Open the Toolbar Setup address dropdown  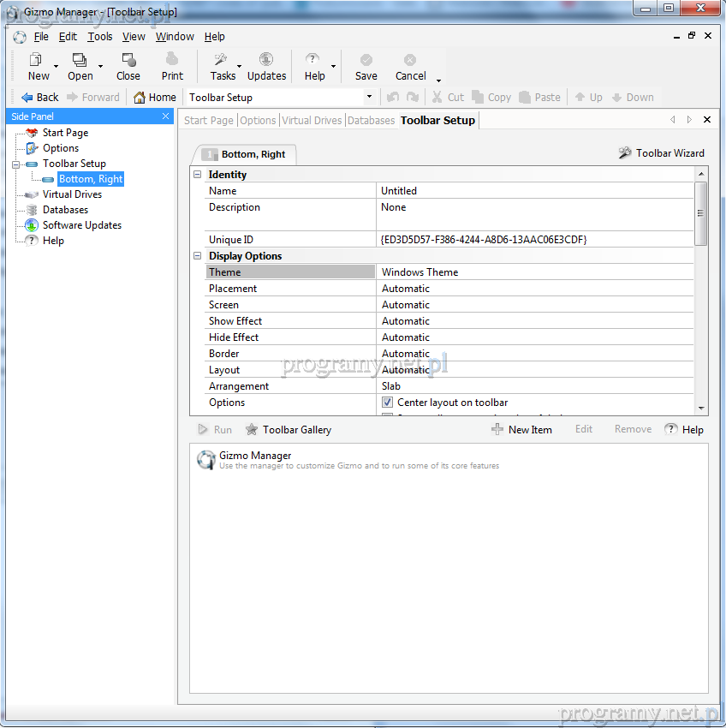pos(369,98)
